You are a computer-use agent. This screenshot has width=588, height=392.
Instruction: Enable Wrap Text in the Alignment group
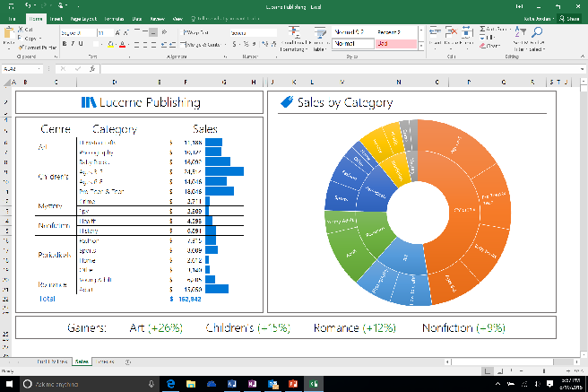point(195,32)
